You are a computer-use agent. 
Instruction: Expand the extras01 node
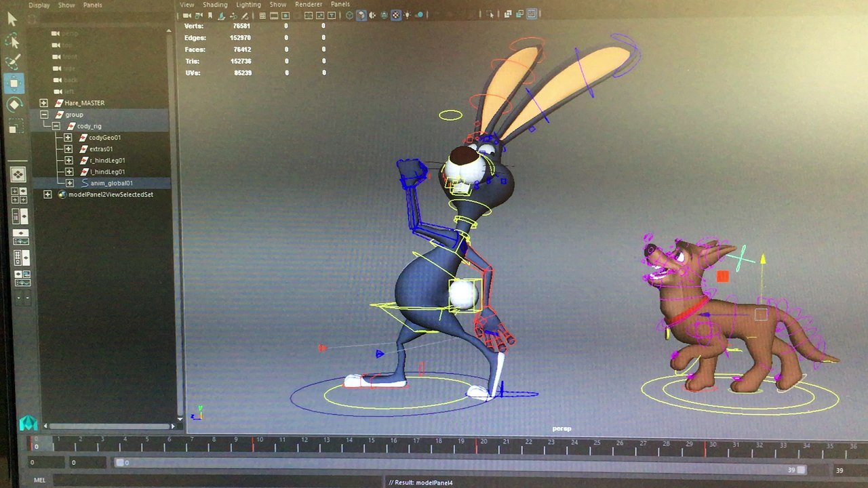click(68, 149)
